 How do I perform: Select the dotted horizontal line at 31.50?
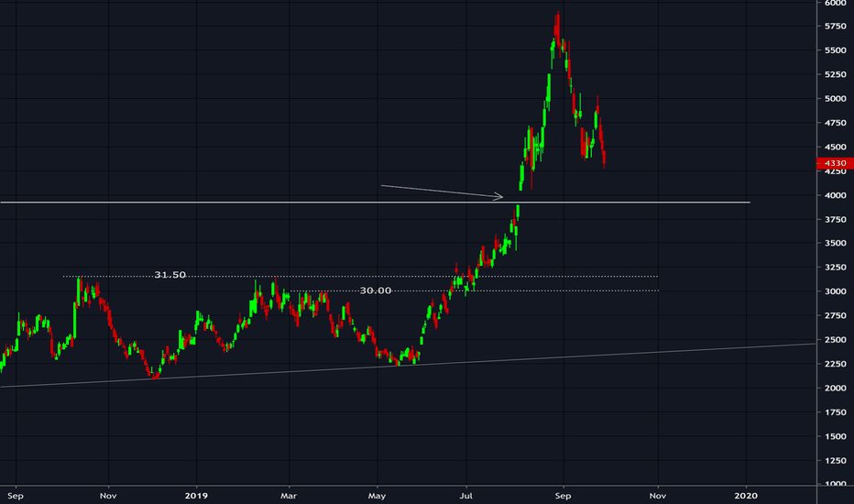coord(360,276)
